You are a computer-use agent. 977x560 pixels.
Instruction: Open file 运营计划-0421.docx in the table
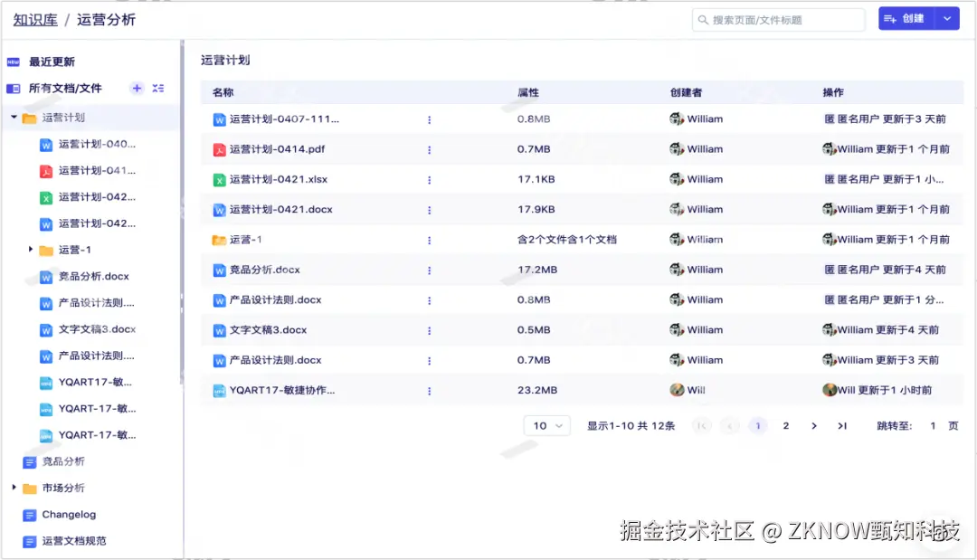point(281,209)
